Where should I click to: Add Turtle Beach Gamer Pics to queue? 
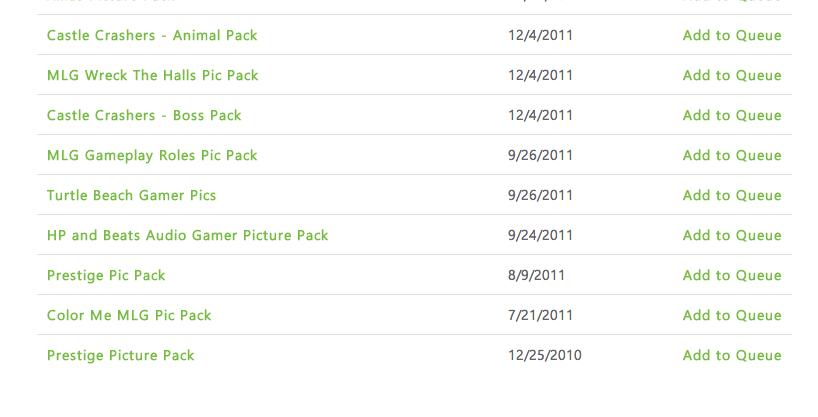pyautogui.click(x=732, y=195)
